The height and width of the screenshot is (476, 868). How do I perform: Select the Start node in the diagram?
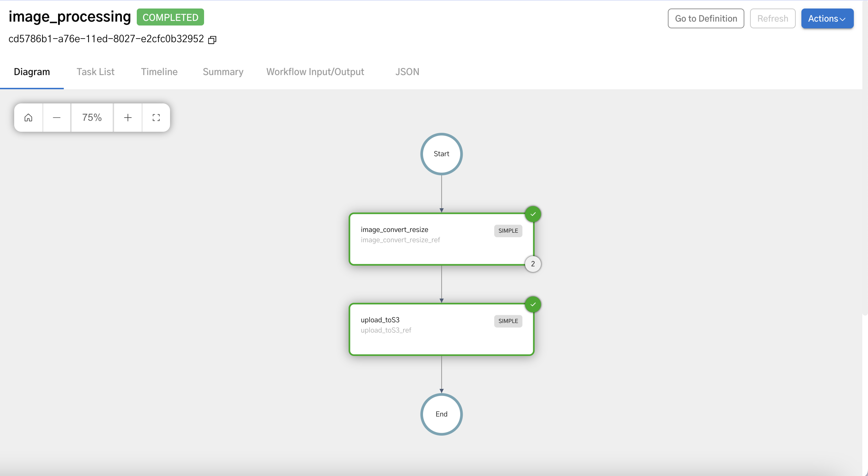(x=441, y=154)
